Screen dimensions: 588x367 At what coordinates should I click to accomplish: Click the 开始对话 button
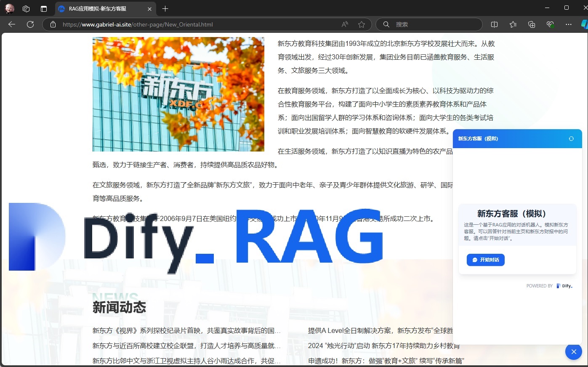coord(485,260)
